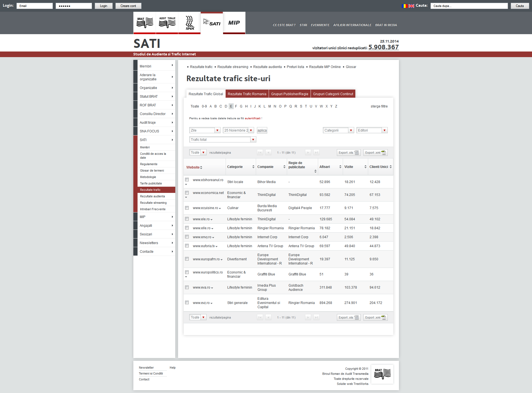
Task: Go to first page in bottom pager
Action: click(260, 317)
